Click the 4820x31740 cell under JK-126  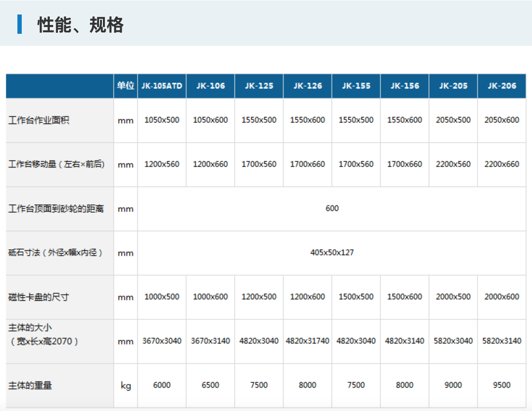point(307,341)
